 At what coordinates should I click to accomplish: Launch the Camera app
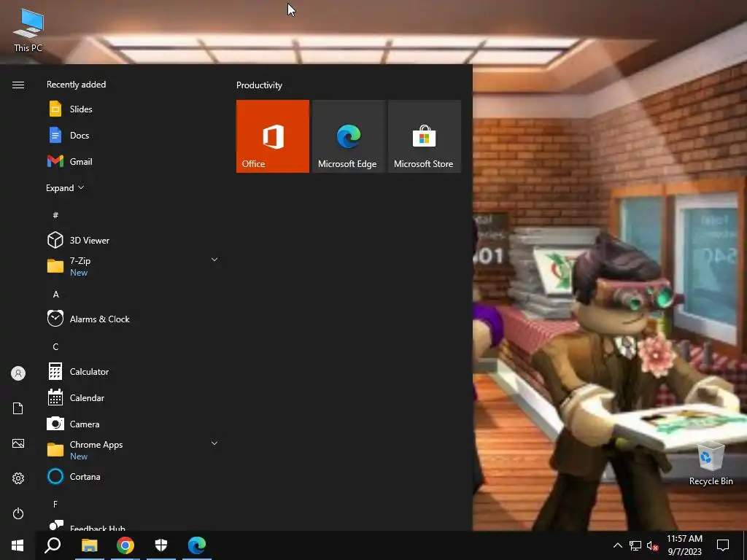coord(133,424)
